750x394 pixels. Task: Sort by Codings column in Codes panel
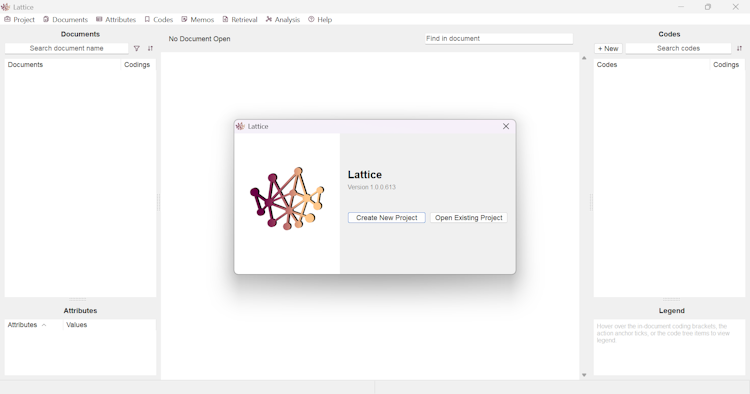727,65
